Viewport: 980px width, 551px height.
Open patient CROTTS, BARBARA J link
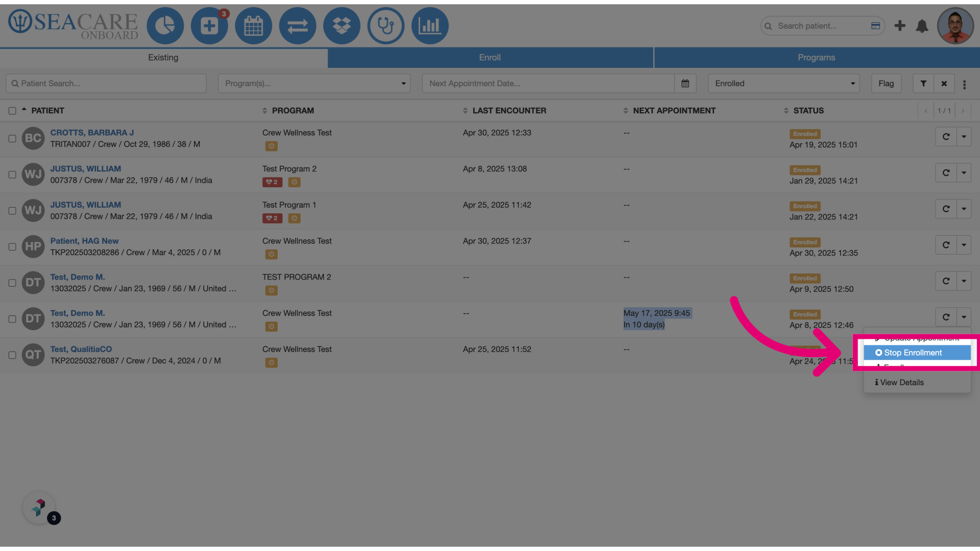pyautogui.click(x=92, y=133)
